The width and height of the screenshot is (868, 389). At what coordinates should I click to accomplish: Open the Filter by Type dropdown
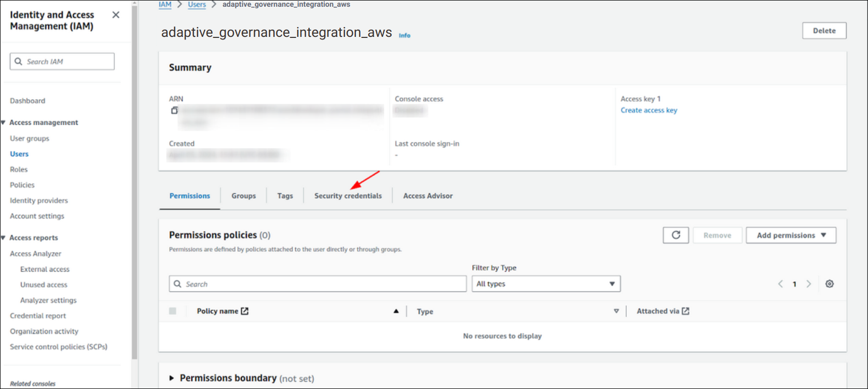click(546, 284)
